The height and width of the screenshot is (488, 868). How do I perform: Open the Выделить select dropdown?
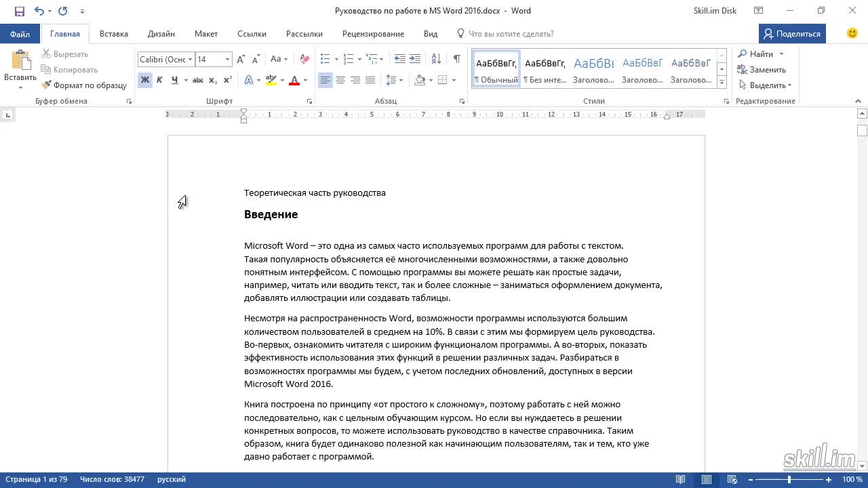click(765, 85)
